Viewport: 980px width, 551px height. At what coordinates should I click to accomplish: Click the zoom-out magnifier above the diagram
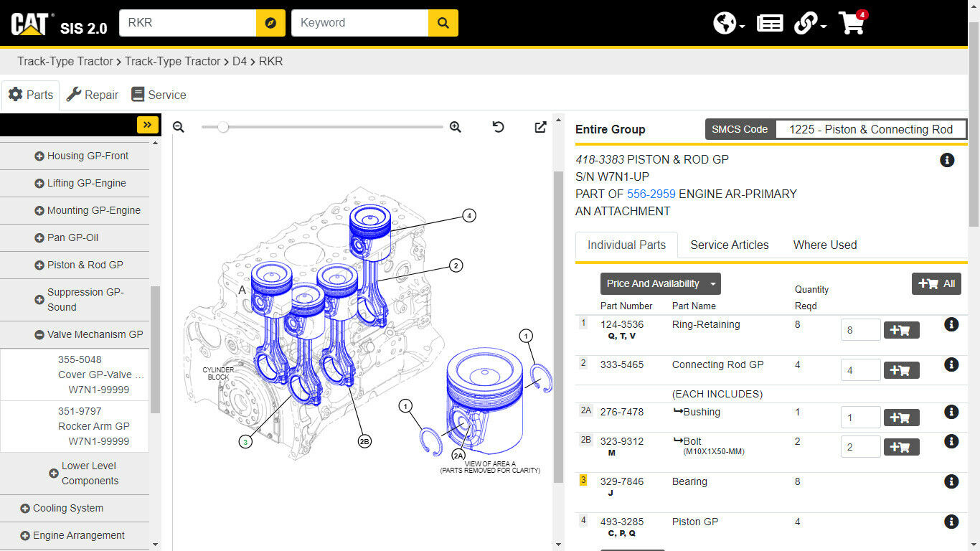point(179,127)
